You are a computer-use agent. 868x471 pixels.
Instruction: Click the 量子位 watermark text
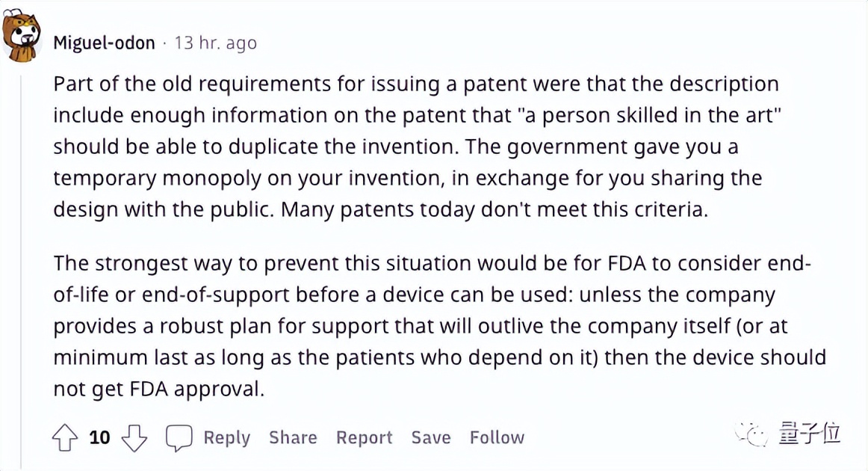point(810,434)
